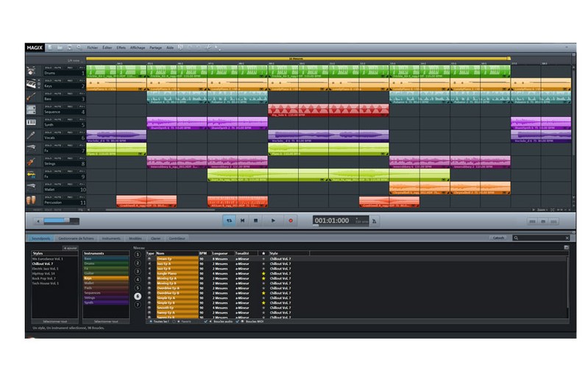The height and width of the screenshot is (388, 588).
Task: Mute the Vocals track
Action: click(x=57, y=133)
